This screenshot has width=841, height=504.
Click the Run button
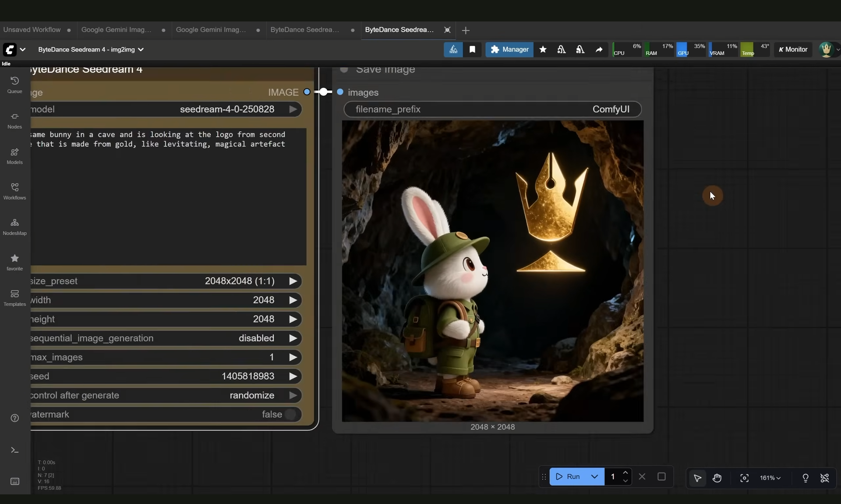pos(568,476)
